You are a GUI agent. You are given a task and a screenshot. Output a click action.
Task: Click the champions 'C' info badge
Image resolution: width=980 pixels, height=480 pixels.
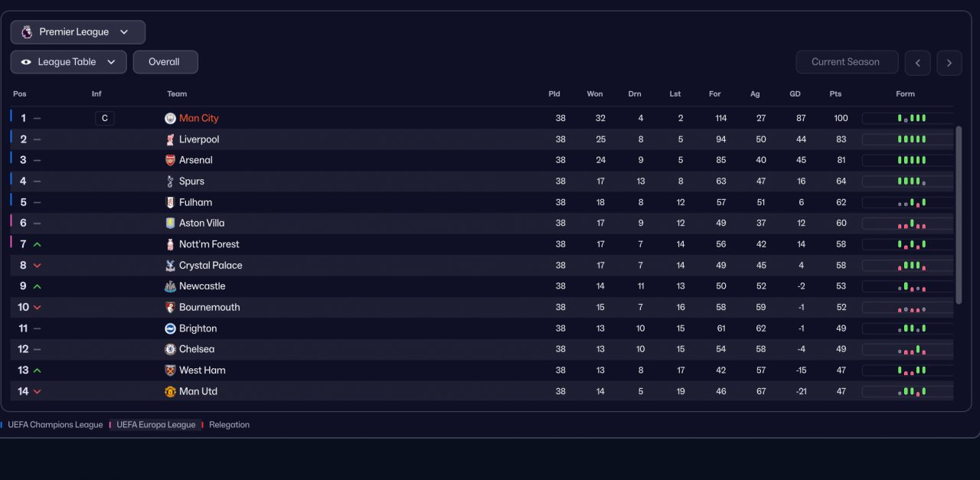point(105,119)
